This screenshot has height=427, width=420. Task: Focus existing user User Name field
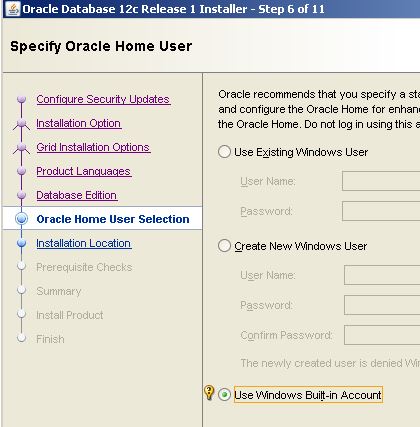pyautogui.click(x=381, y=181)
